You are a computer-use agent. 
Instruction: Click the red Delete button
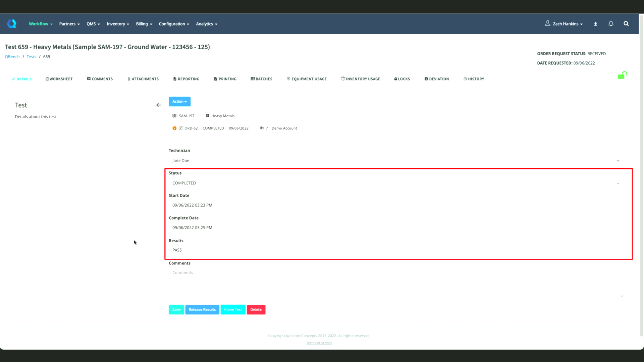click(256, 310)
